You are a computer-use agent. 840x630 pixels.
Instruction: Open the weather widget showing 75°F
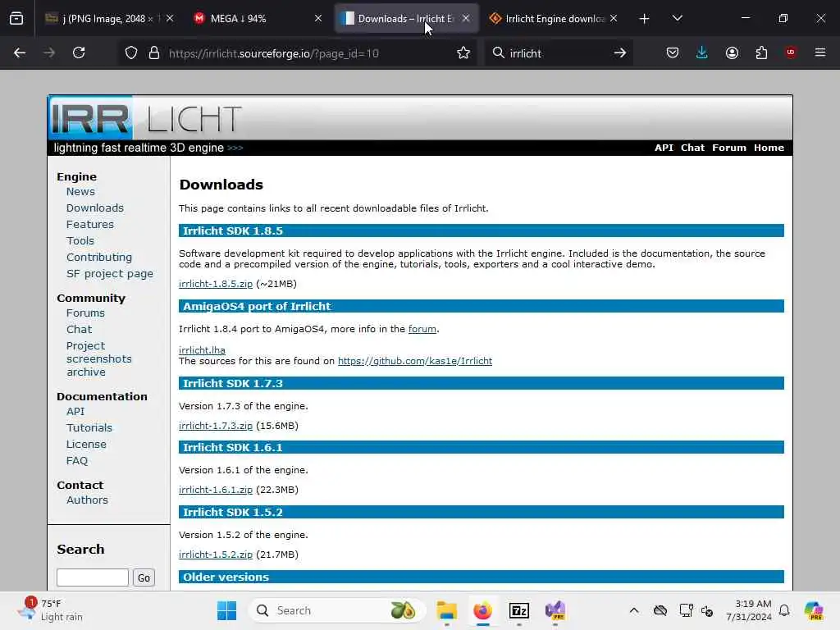[52, 610]
